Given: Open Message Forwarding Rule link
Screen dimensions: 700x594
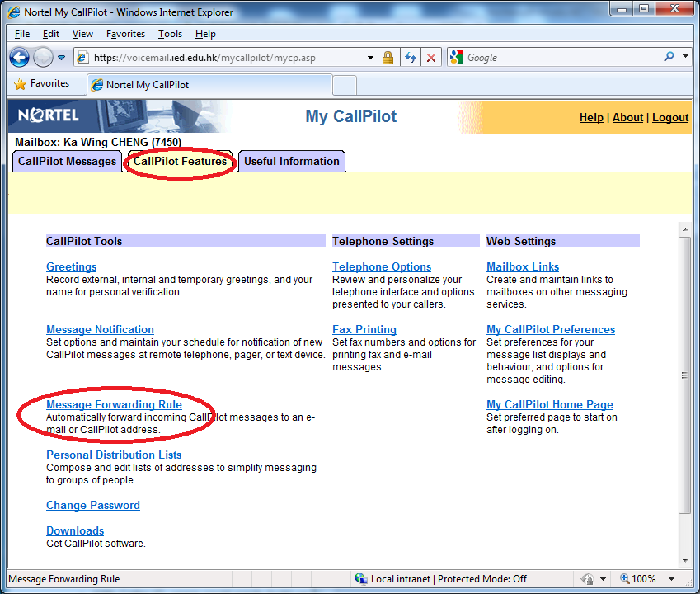Looking at the screenshot, I should point(114,404).
